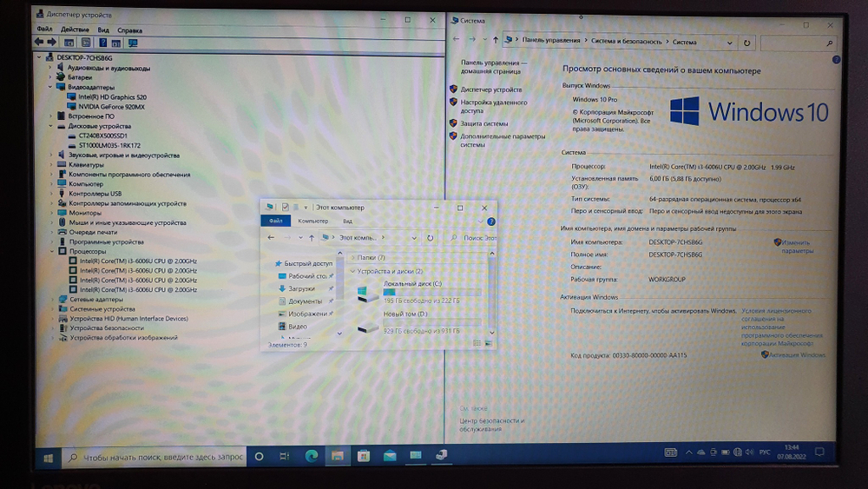Switch Explorer to large icons view
Viewport: 868px width, 489px height.
tap(488, 343)
